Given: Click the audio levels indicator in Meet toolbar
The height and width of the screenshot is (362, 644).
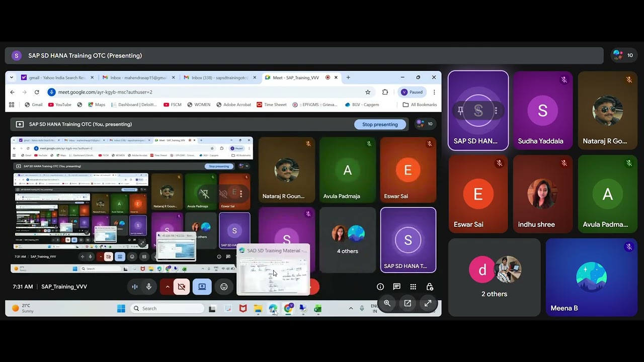Looking at the screenshot, I should (134, 287).
